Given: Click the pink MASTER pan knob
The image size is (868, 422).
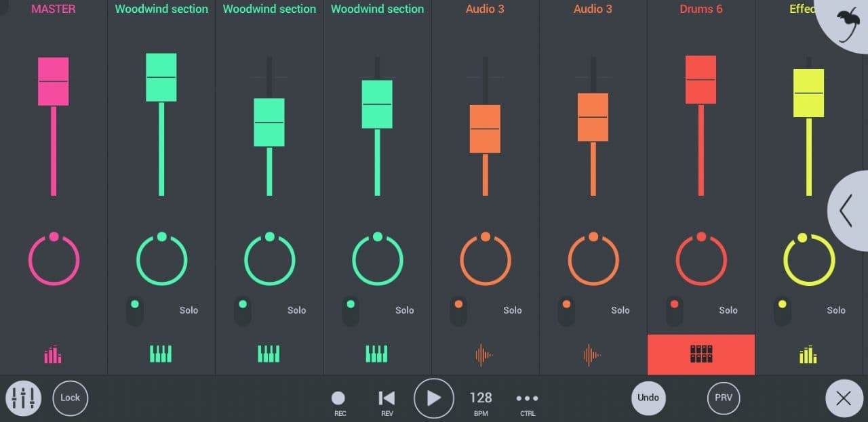Looking at the screenshot, I should click(54, 259).
